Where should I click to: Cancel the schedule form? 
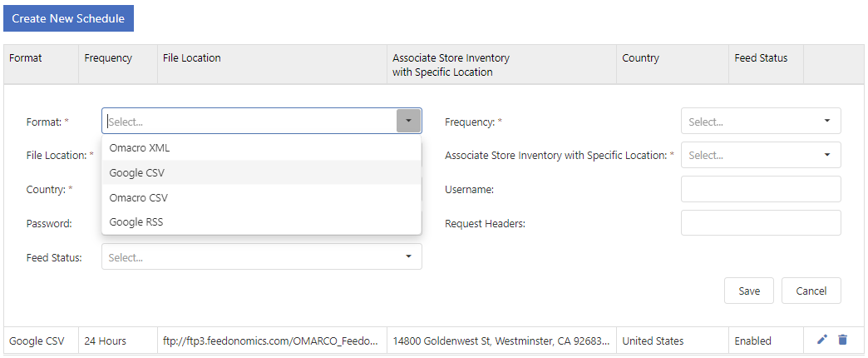[x=811, y=291]
